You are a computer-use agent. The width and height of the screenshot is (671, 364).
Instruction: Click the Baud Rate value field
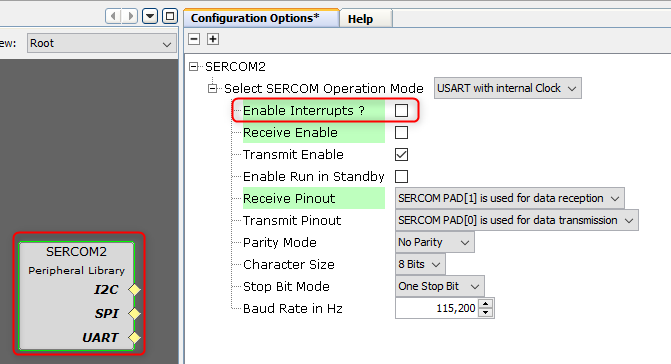pos(437,308)
